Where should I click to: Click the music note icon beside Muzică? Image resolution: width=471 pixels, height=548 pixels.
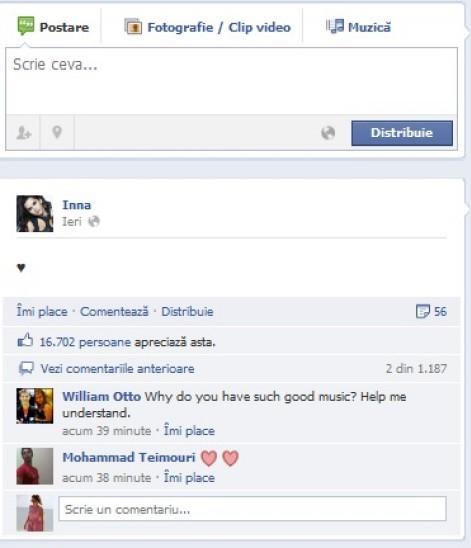335,26
